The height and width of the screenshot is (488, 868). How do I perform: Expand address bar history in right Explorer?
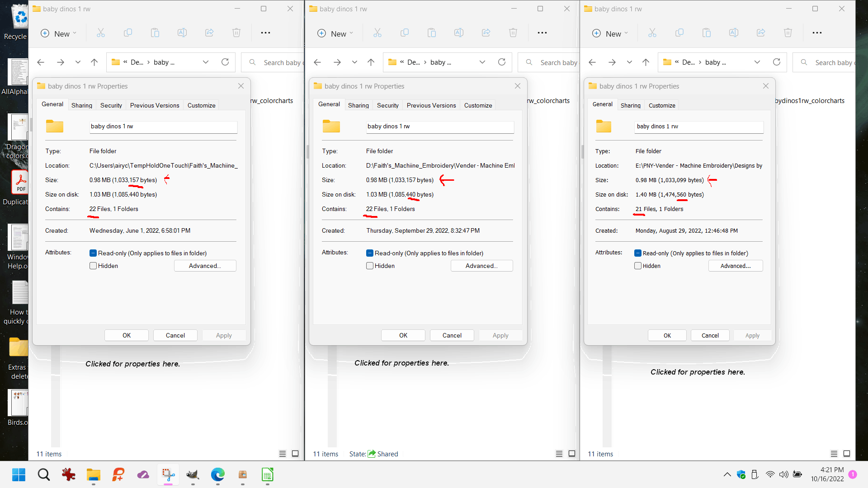[757, 62]
